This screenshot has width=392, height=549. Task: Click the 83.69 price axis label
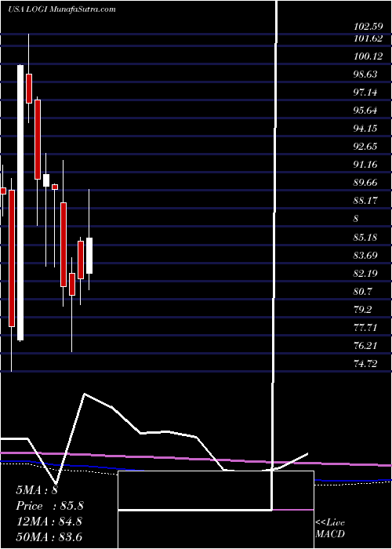click(x=365, y=255)
